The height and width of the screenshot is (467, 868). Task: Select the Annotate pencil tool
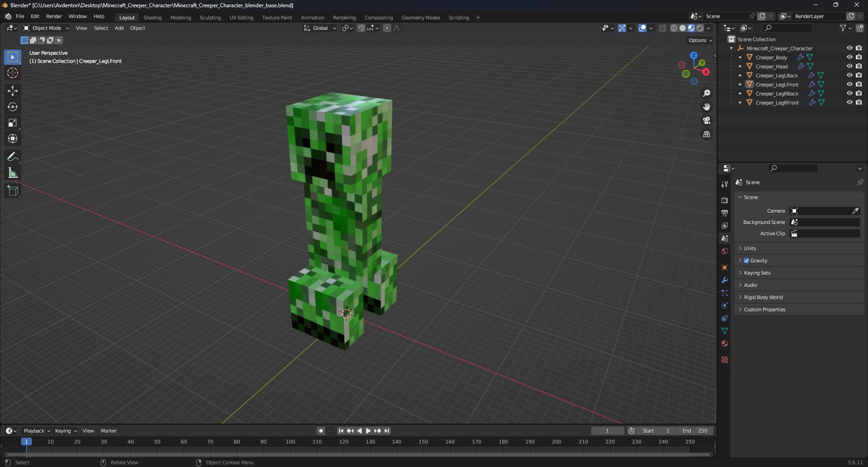[13, 157]
